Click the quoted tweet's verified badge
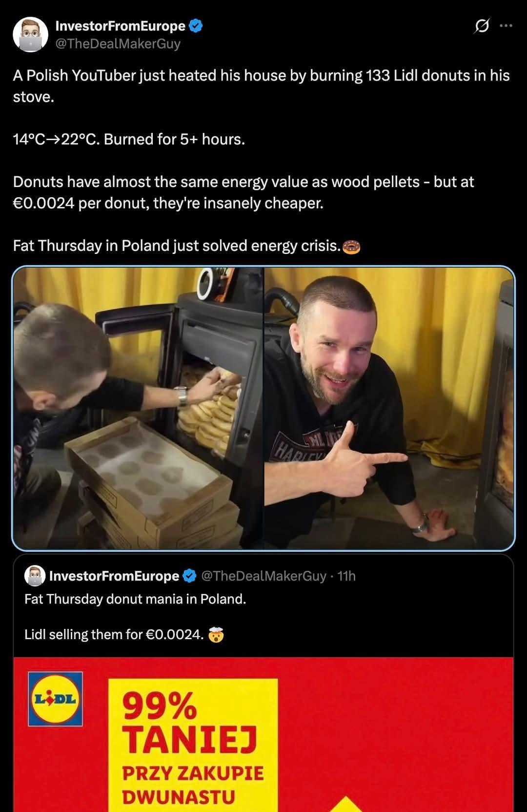The width and height of the screenshot is (527, 812). pyautogui.click(x=189, y=576)
